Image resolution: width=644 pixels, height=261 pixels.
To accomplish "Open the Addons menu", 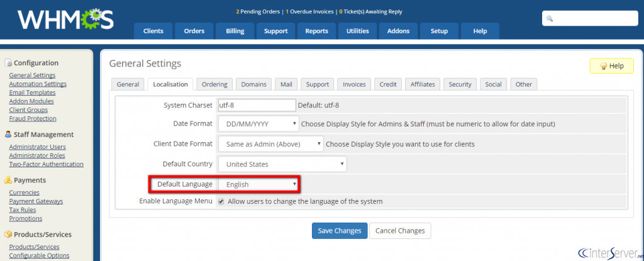I will click(398, 31).
